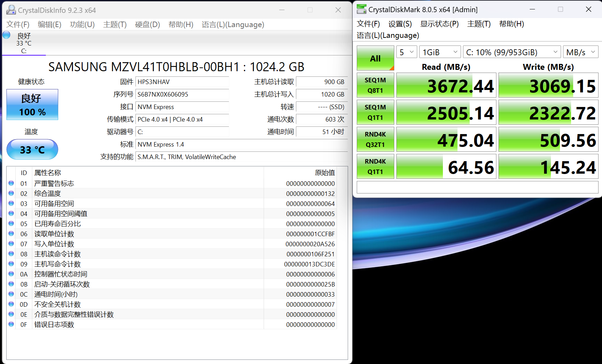Open the unit dropdown showing MB/s
This screenshot has height=364, width=602.
pos(581,52)
